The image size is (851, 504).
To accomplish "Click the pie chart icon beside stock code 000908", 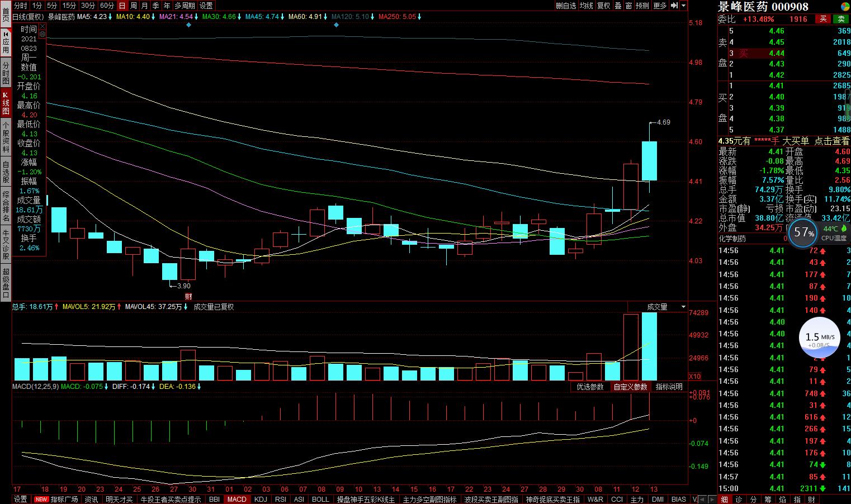I will [x=844, y=6].
